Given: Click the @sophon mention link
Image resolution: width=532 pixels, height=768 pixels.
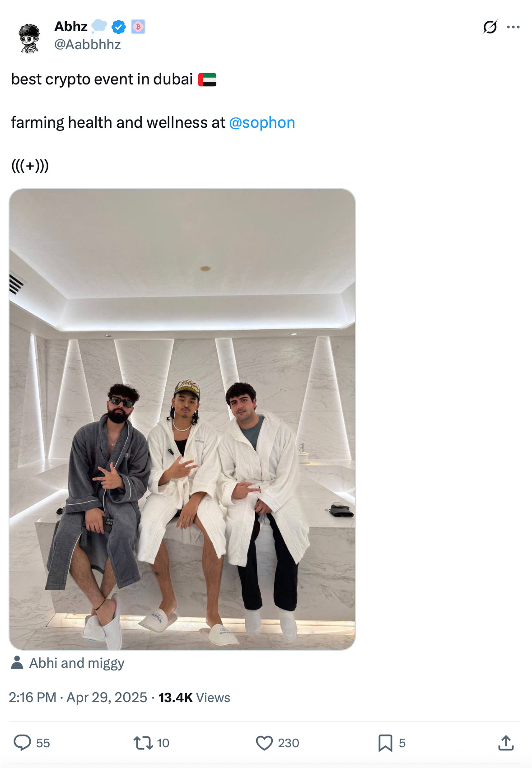Looking at the screenshot, I should click(262, 122).
